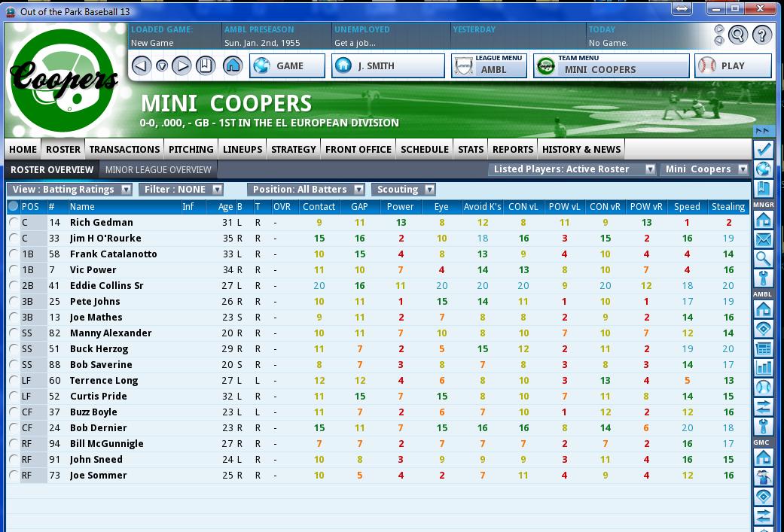Open the MNGR mail envelope icon
784x532 pixels.
pyautogui.click(x=763, y=239)
